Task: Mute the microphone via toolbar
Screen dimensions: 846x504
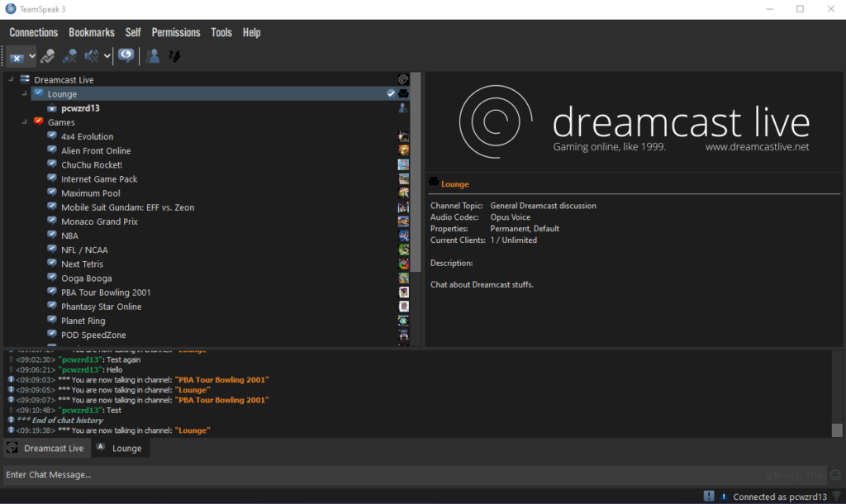Action: pos(69,56)
